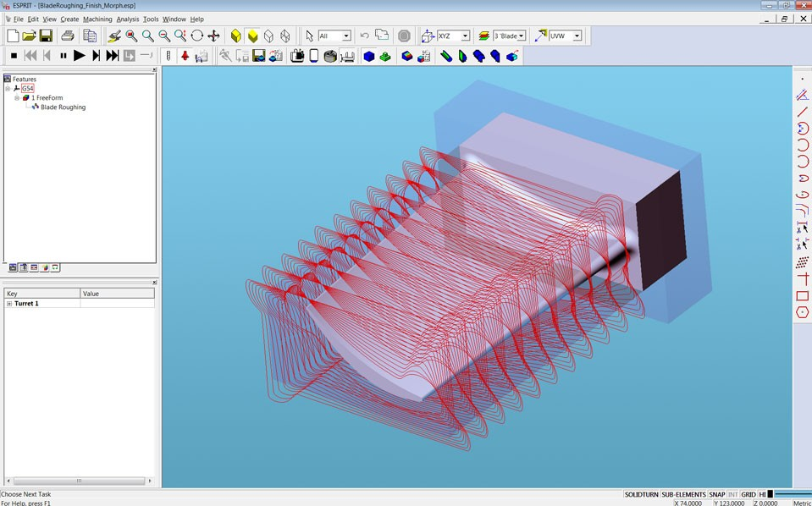Select Blade Roughing operation in tree
This screenshot has height=506, width=812.
click(x=63, y=107)
